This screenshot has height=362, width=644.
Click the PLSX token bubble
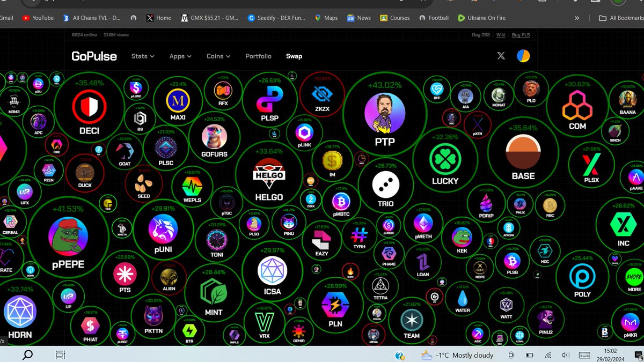(591, 165)
